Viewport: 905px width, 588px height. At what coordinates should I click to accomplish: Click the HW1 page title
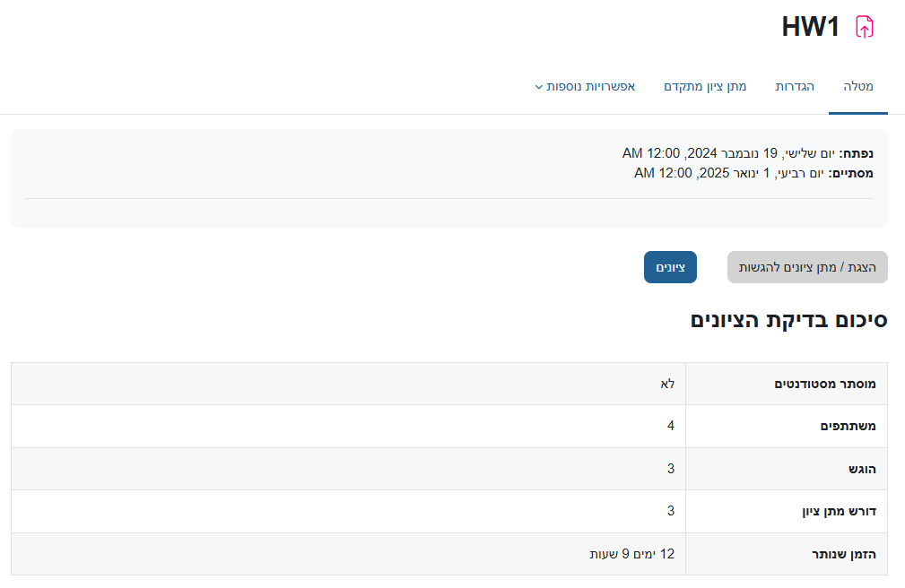point(810,27)
